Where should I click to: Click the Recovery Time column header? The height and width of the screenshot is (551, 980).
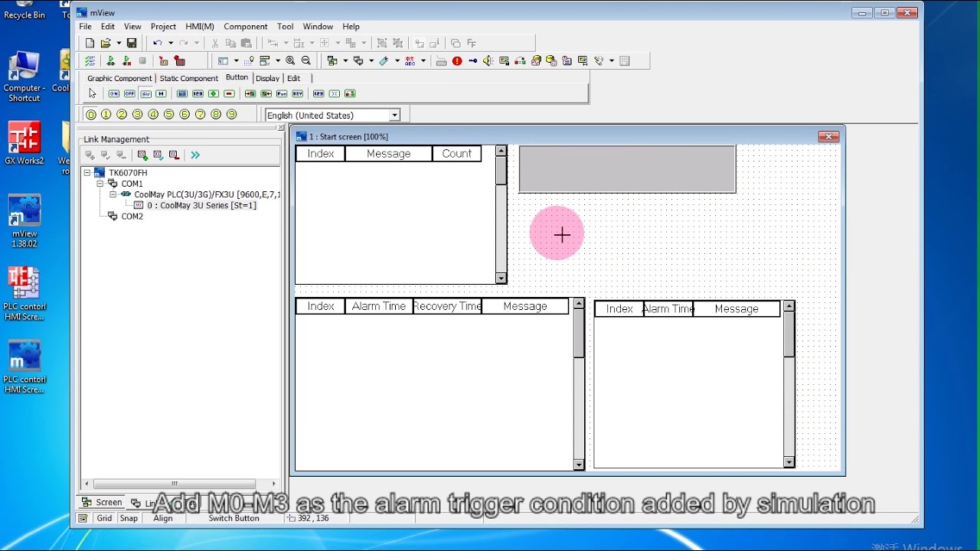(447, 306)
